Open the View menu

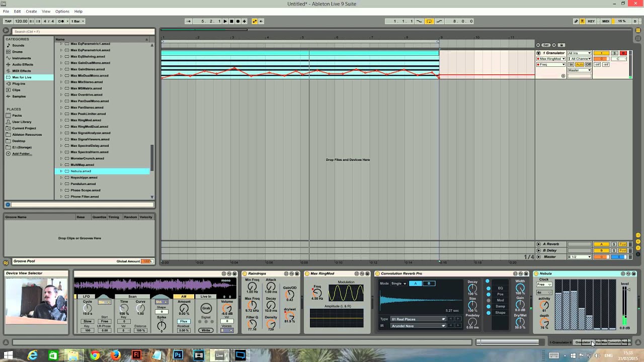point(46,11)
